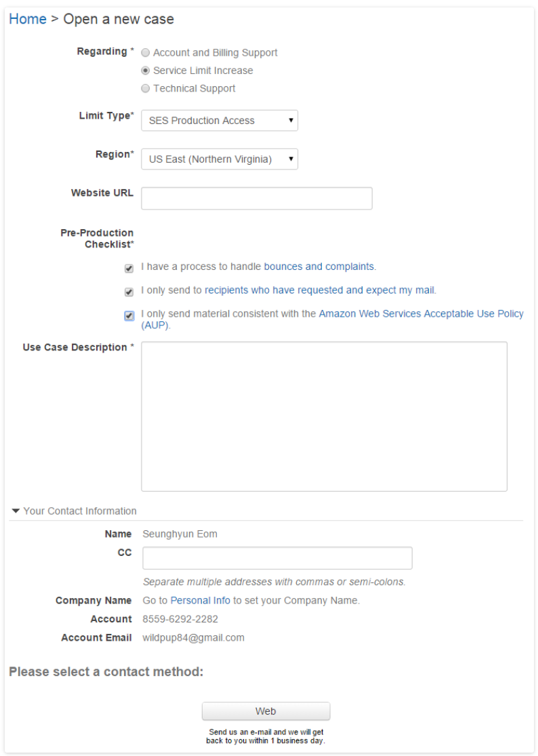This screenshot has height=756, width=538.
Task: Click the Website URL input field
Action: click(x=257, y=198)
